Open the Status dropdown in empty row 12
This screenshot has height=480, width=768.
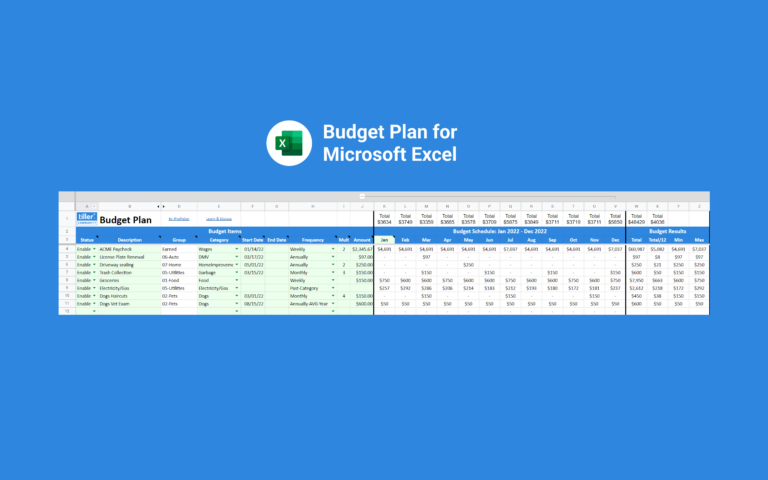tap(94, 311)
